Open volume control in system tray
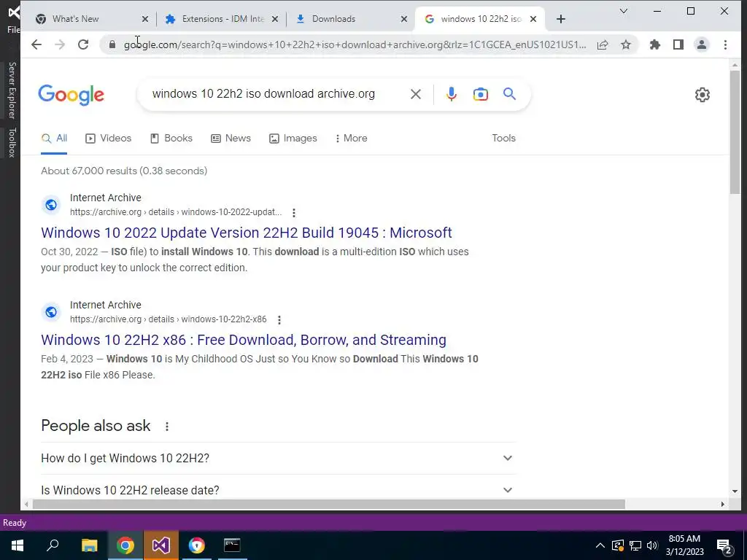747x560 pixels. [x=652, y=545]
